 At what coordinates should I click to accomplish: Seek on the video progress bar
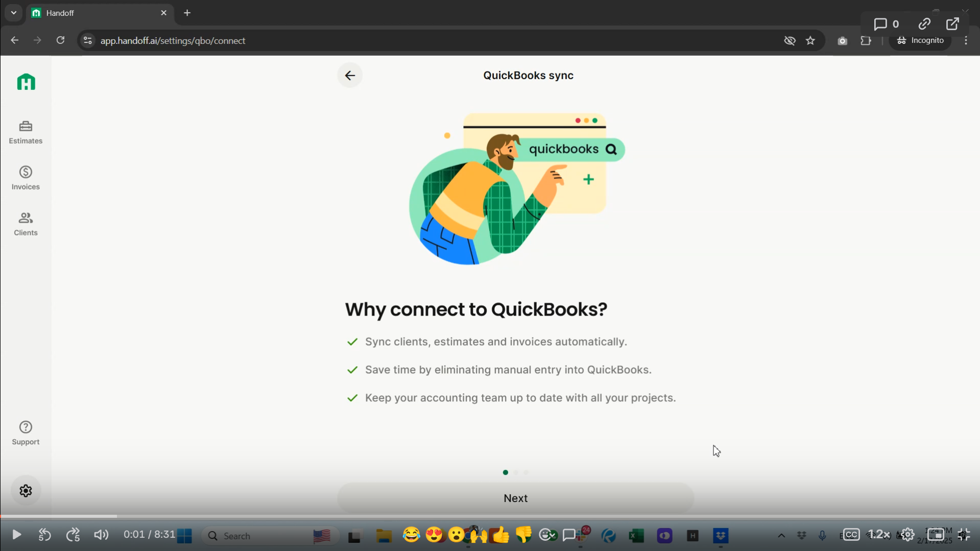[x=490, y=516]
